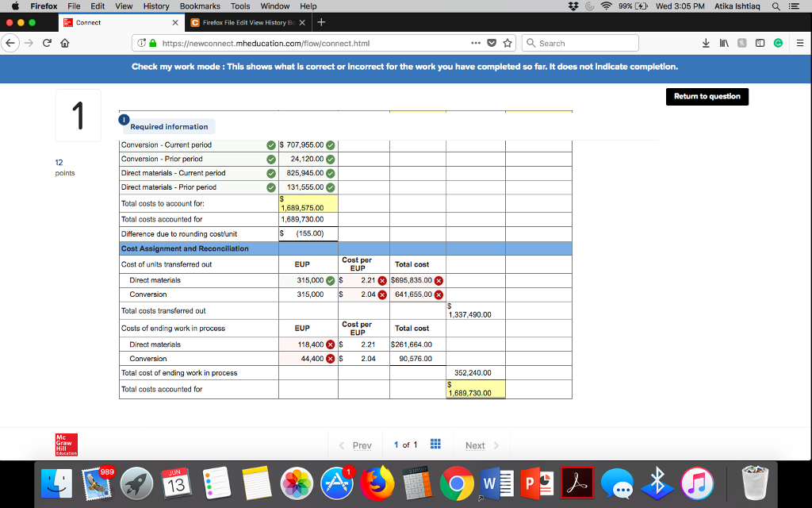Click the Next pagination link
This screenshot has height=508, width=812.
(x=474, y=444)
